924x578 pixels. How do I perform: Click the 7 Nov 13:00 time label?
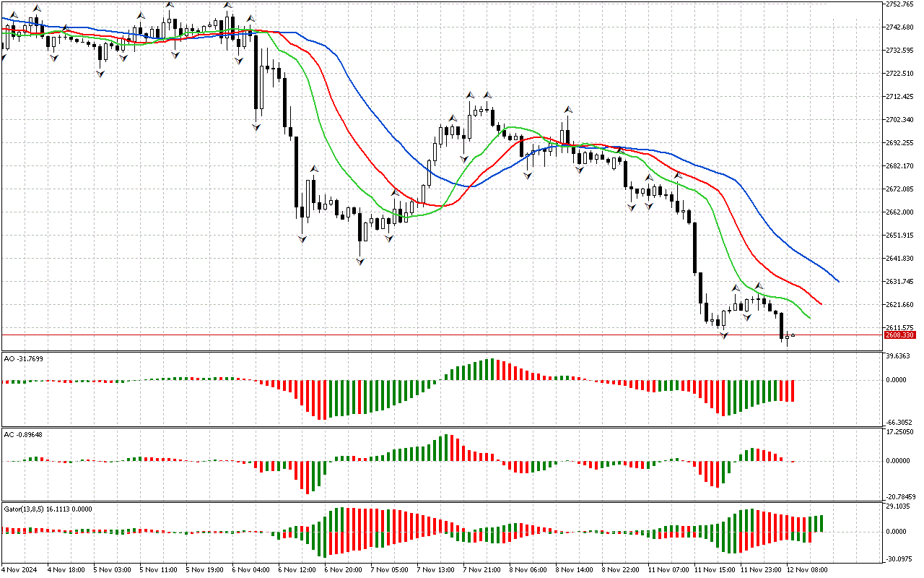pos(437,570)
